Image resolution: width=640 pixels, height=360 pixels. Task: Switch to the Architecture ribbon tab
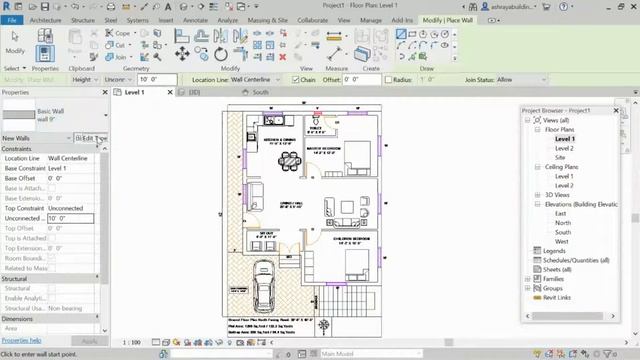point(45,20)
